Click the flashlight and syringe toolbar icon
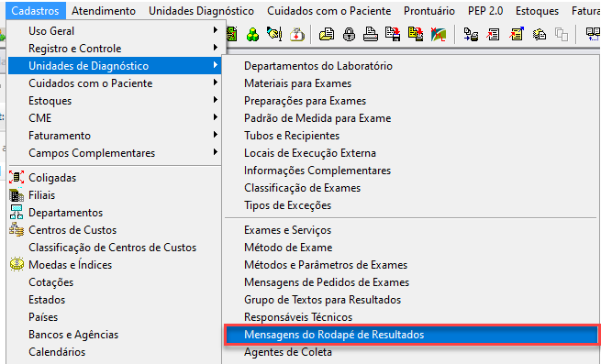 (274, 35)
